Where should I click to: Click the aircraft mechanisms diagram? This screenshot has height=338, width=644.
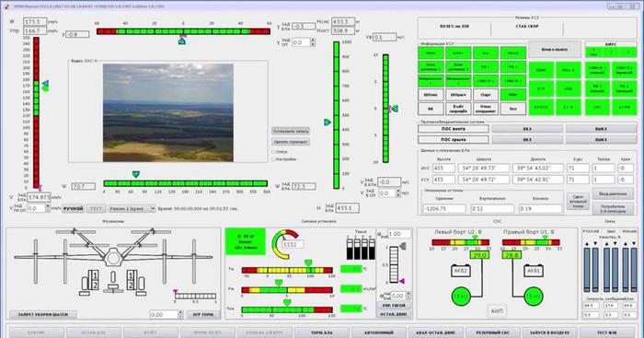coord(113,262)
